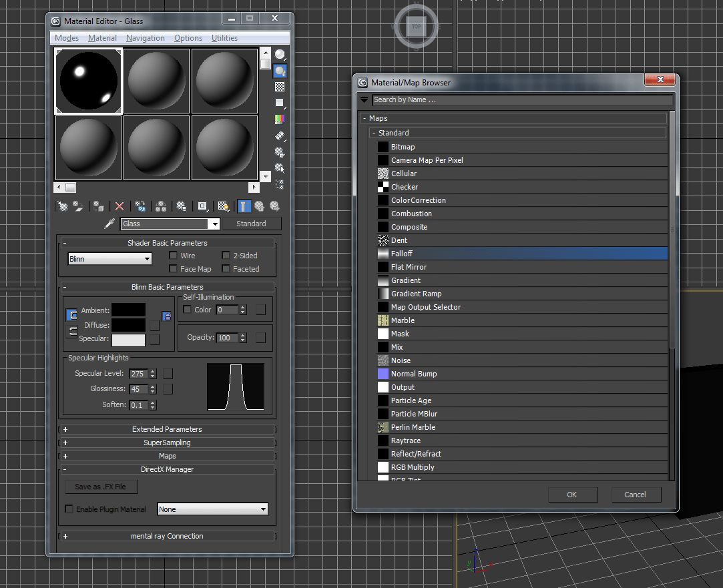
Task: Open the Utilities menu
Action: coord(224,38)
